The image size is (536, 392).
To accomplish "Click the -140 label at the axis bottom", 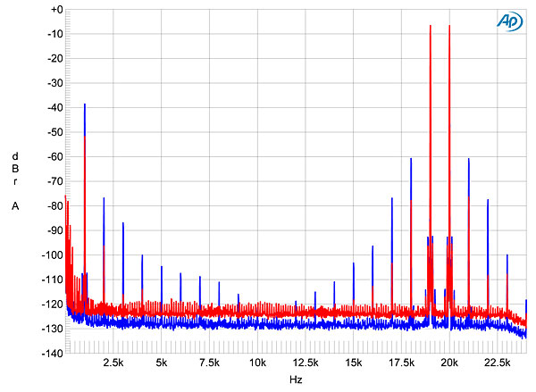I will (x=53, y=354).
